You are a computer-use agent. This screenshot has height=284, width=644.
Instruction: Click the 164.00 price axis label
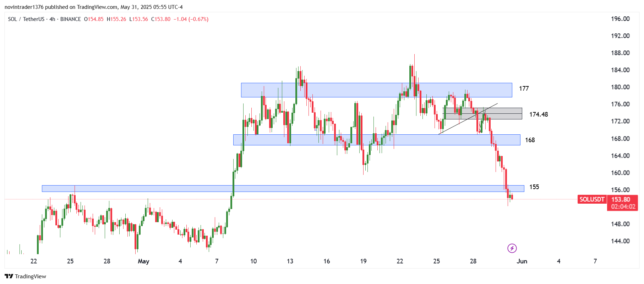(x=620, y=156)
